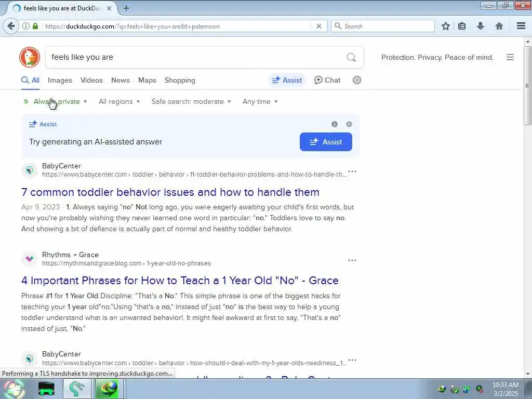Click the blue Assist button
Screen dimensions: 532x399
tap(326, 142)
